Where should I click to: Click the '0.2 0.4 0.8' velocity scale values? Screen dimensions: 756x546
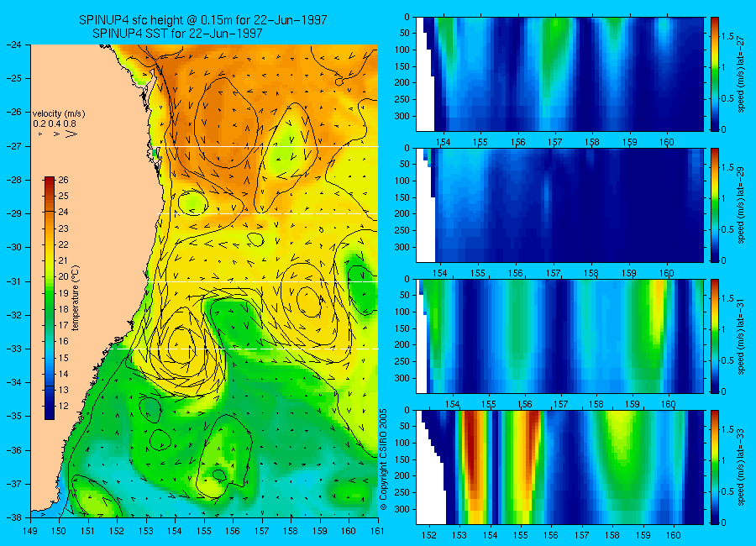coord(55,124)
